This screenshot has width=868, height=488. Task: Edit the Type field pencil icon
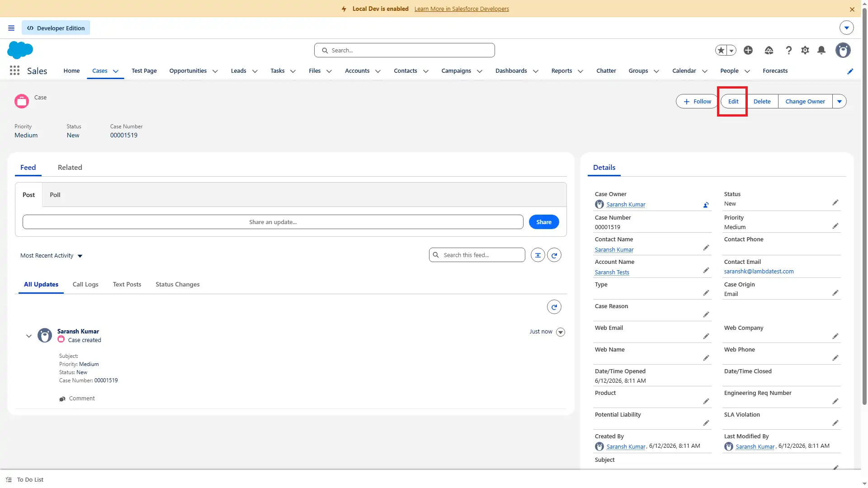click(x=706, y=293)
